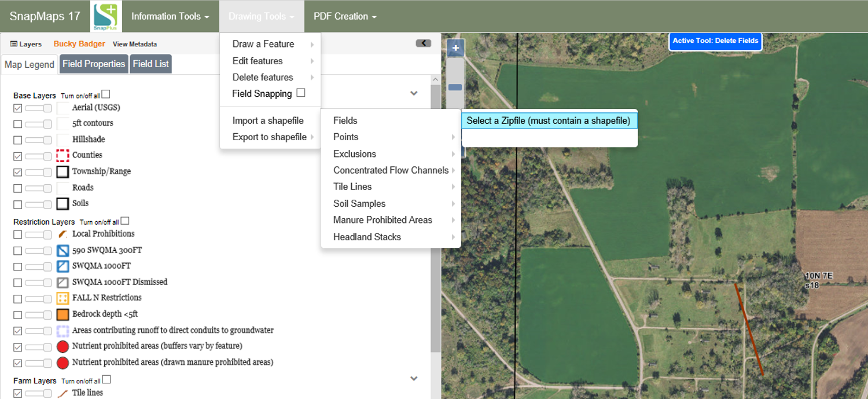
Task: Collapse Base Layers section with the chevron
Action: click(x=414, y=93)
